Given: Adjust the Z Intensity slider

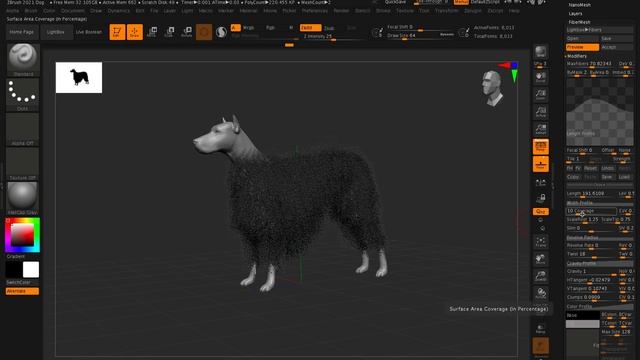Looking at the screenshot, I should (x=331, y=36).
